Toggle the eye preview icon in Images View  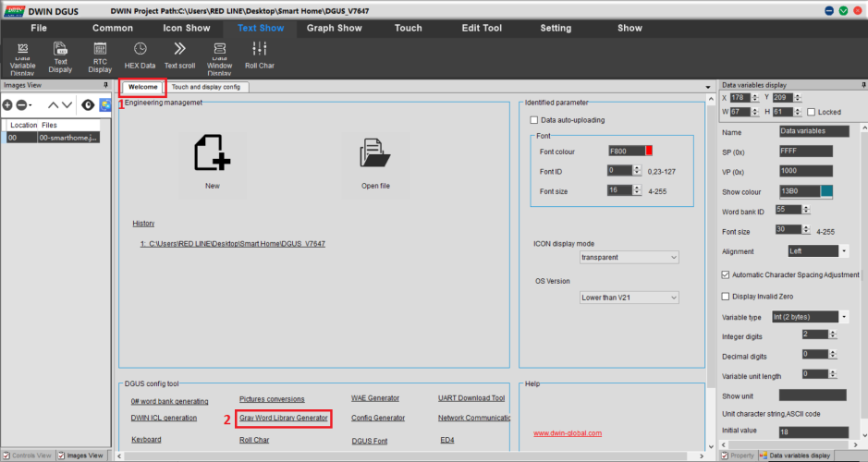pyautogui.click(x=88, y=105)
